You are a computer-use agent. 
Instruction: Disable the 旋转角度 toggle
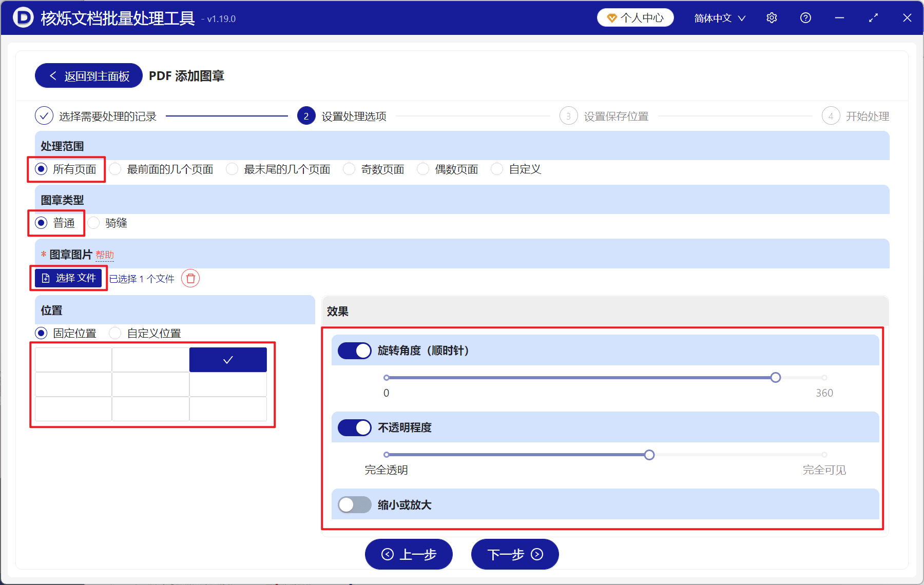point(354,350)
